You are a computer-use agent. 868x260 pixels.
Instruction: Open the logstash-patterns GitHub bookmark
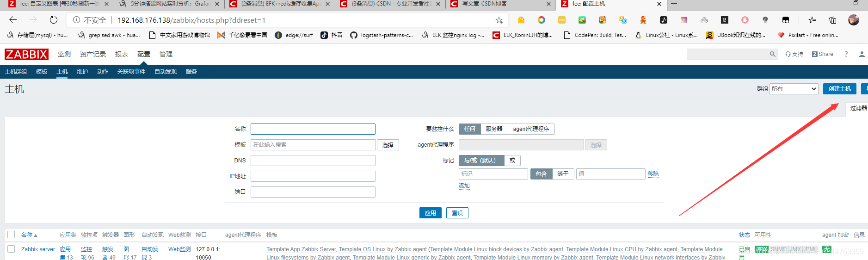382,35
